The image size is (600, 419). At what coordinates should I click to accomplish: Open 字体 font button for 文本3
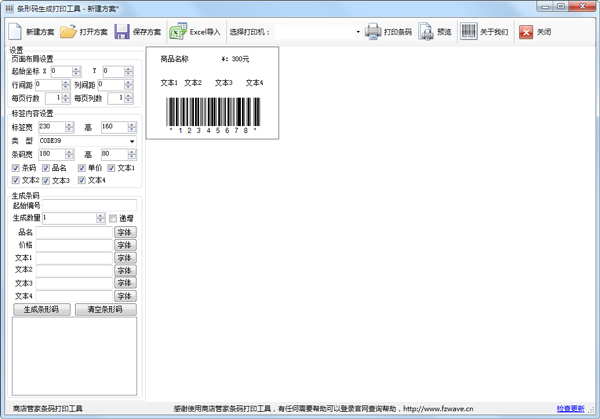(x=125, y=283)
